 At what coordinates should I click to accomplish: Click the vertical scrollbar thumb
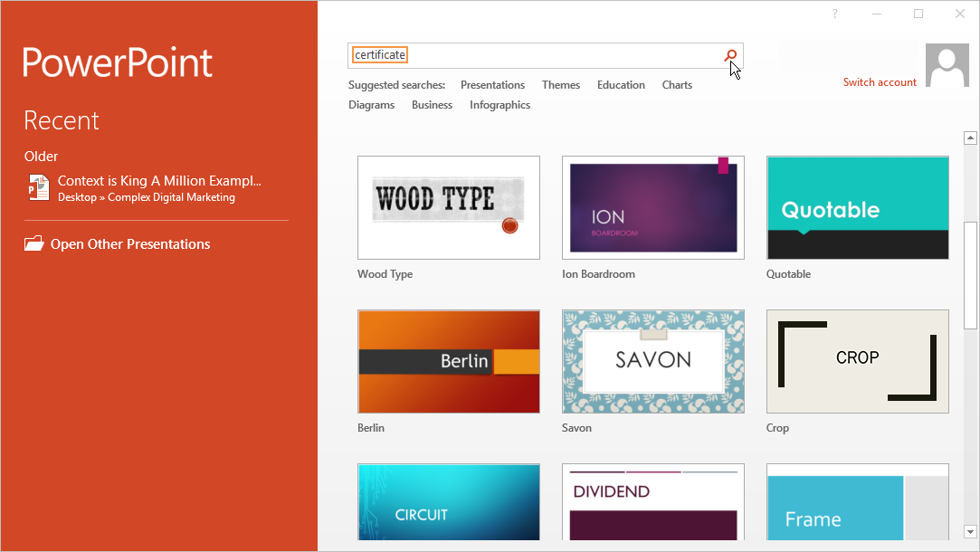970,275
